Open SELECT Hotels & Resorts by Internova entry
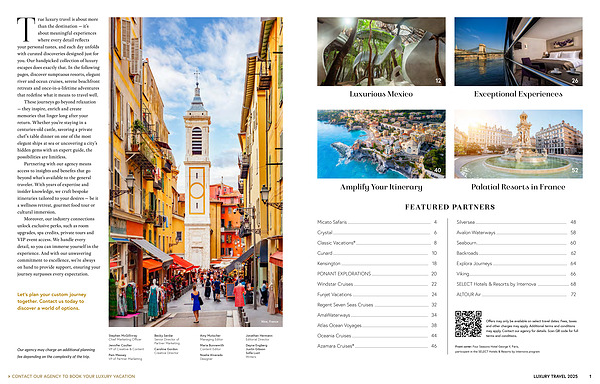Viewport: 600px width, 384px height. [516, 284]
